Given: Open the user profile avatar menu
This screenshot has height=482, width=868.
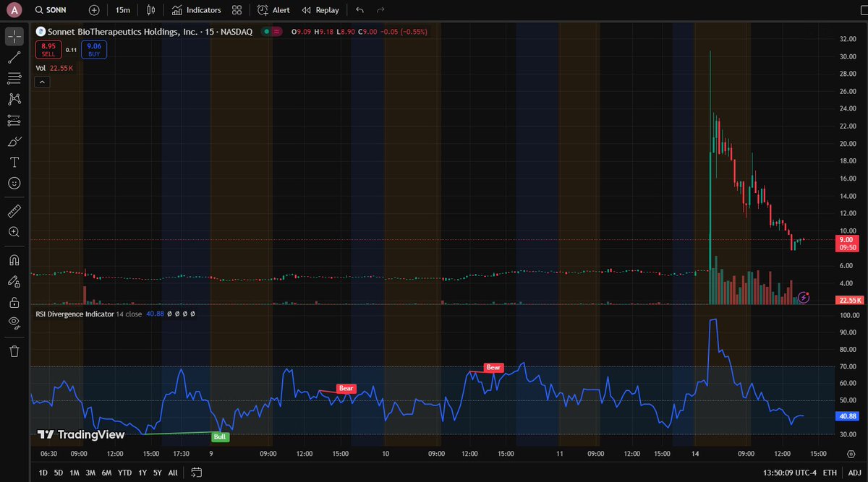Looking at the screenshot, I should click(x=14, y=10).
